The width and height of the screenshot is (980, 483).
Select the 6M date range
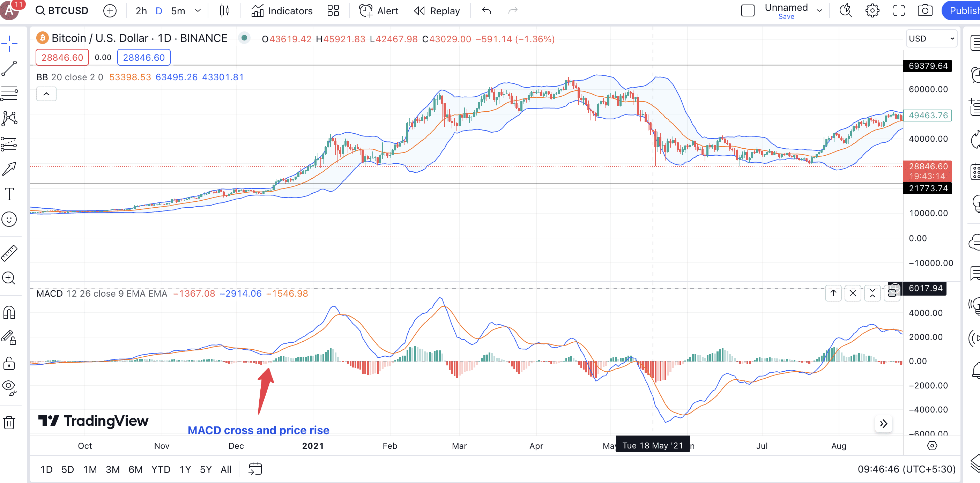tap(135, 469)
